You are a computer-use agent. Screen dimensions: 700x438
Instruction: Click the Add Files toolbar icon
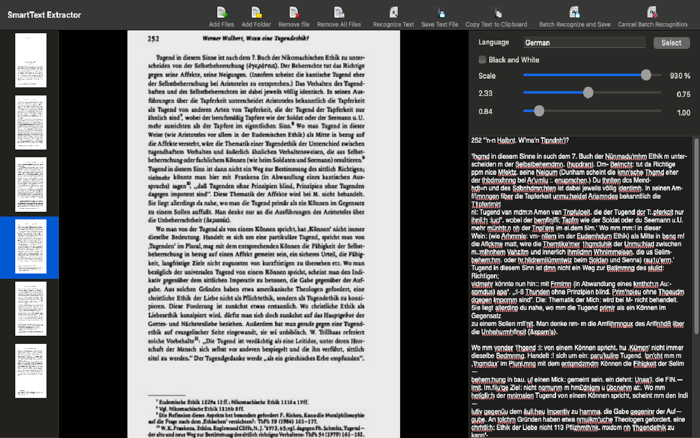point(221,13)
